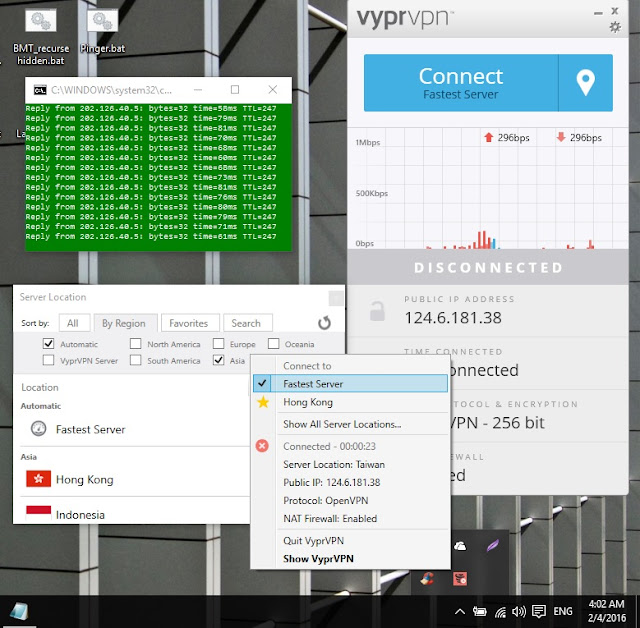This screenshot has width=640, height=628.
Task: Click the upload speed 296bps indicator
Action: (507, 138)
